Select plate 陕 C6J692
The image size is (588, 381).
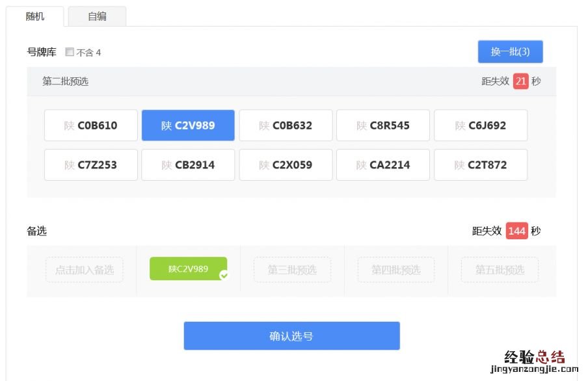coord(481,125)
